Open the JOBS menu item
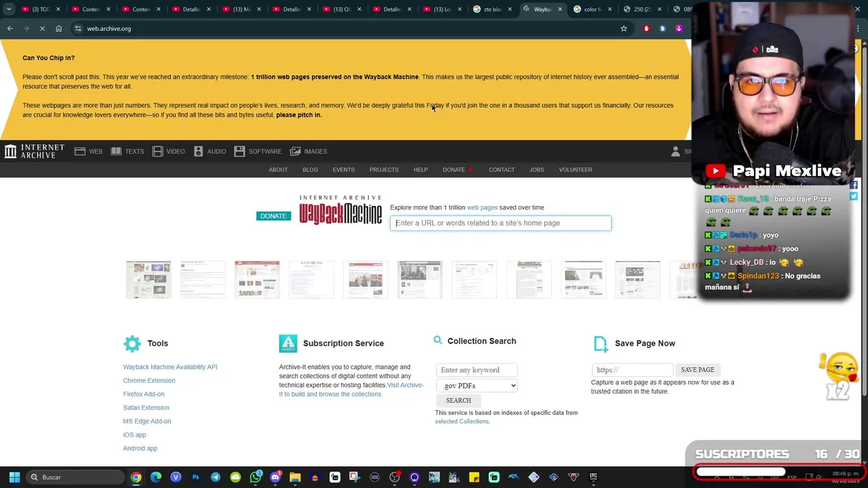The width and height of the screenshot is (868, 488). 536,169
